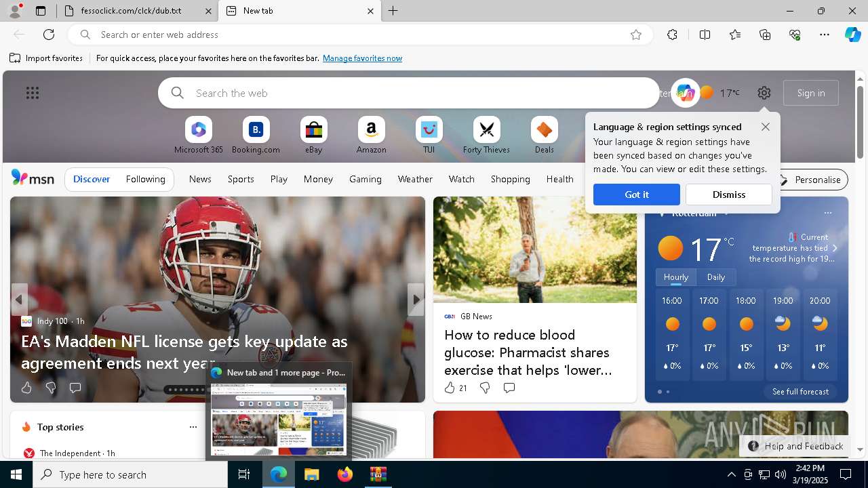
Task: Open page settings gear icon
Action: pos(764,93)
